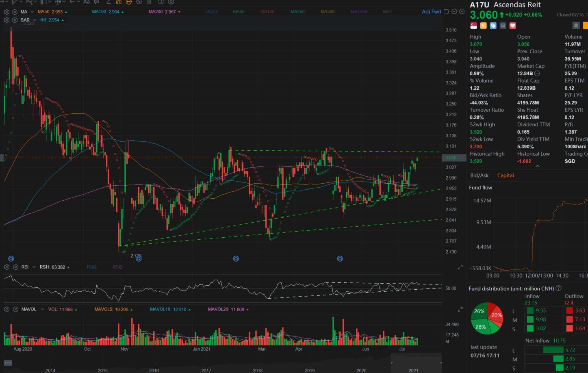Expand the MA indicator dropdown
Image resolution: width=588 pixels, height=373 pixels.
pyautogui.click(x=32, y=12)
